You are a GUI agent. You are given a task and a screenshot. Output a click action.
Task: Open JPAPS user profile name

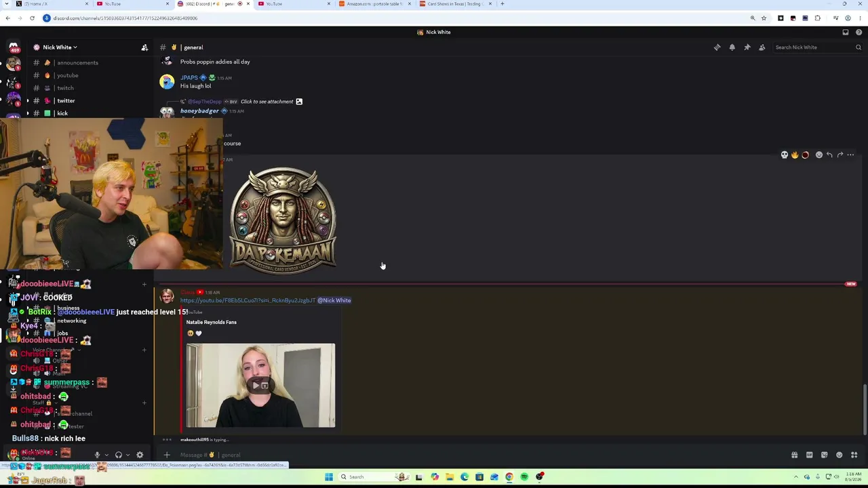pyautogui.click(x=189, y=78)
